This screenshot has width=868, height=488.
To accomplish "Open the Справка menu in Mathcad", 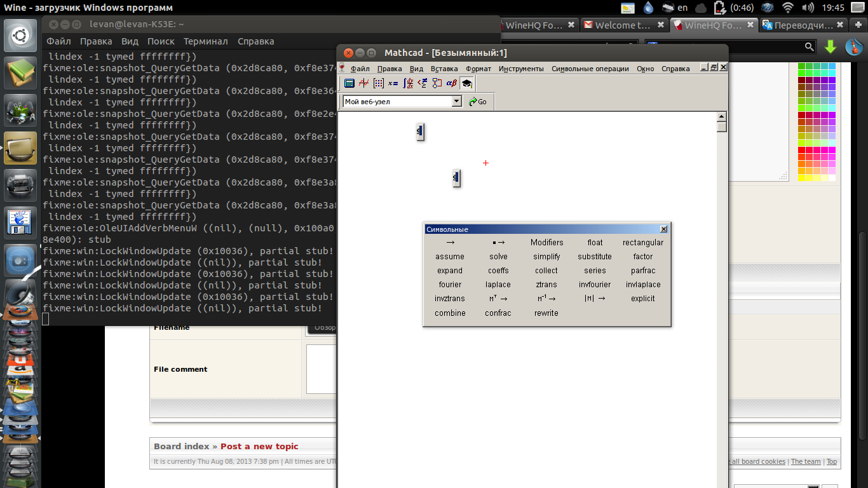I will click(675, 69).
